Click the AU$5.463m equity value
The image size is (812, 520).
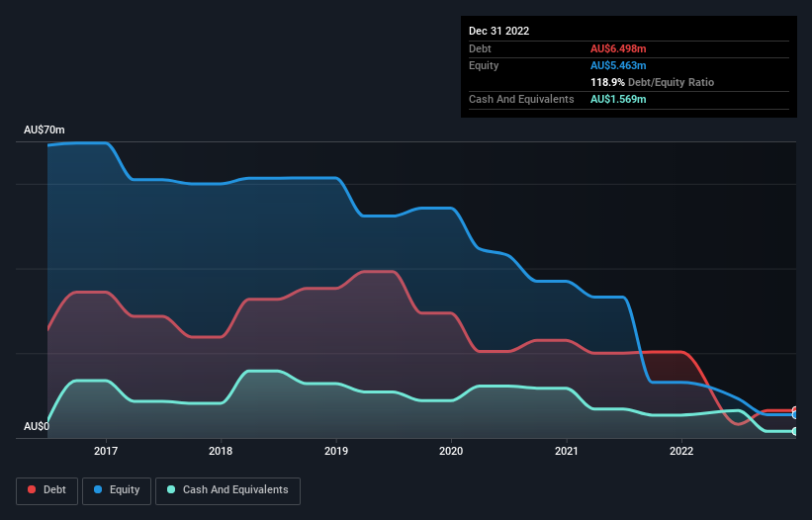click(618, 65)
